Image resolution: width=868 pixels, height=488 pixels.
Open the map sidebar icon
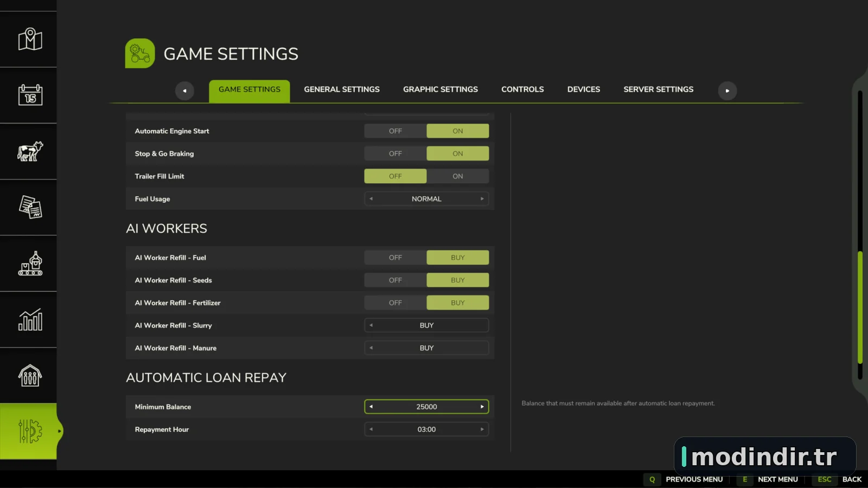(x=30, y=39)
